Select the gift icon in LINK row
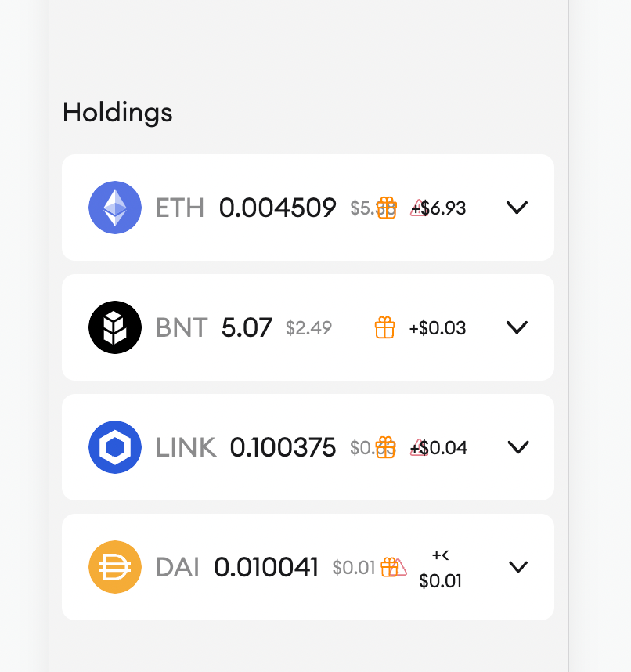 [x=384, y=447]
